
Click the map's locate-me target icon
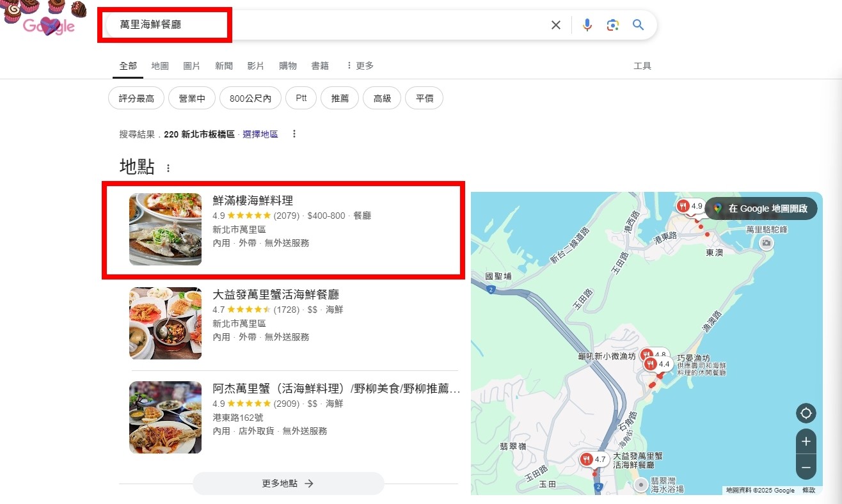point(806,413)
